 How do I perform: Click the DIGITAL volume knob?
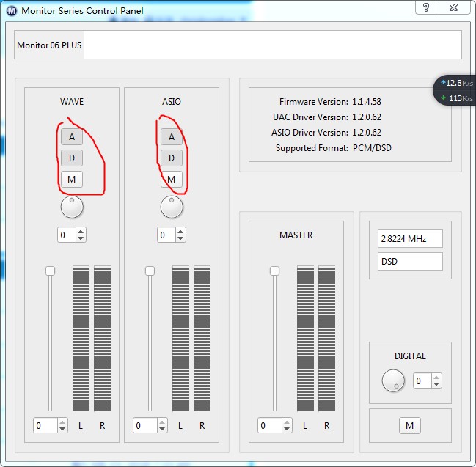point(393,380)
